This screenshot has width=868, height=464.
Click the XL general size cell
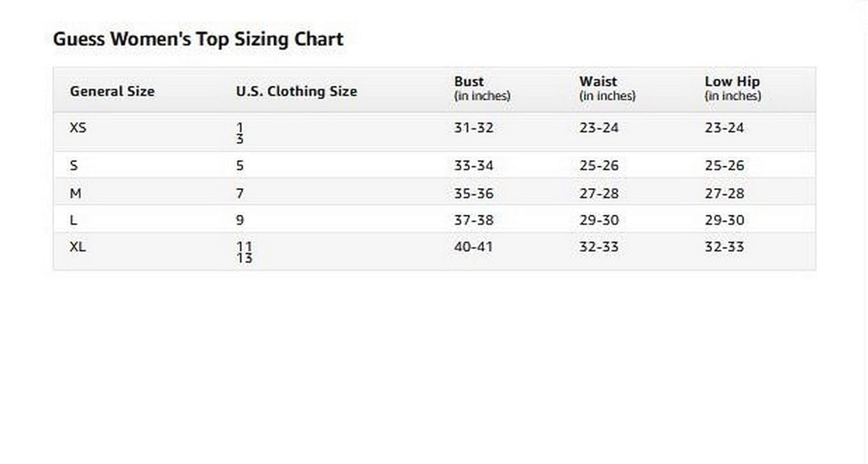tap(78, 247)
